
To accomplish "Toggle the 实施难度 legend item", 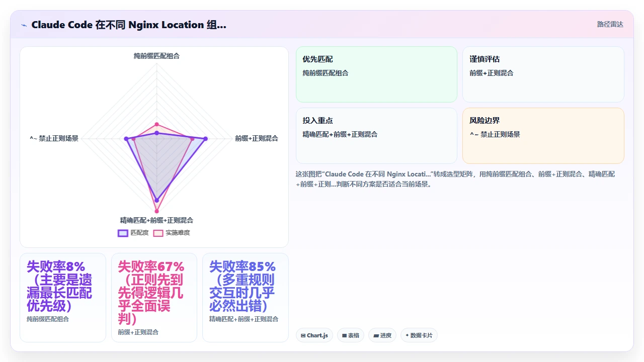I will (x=172, y=233).
